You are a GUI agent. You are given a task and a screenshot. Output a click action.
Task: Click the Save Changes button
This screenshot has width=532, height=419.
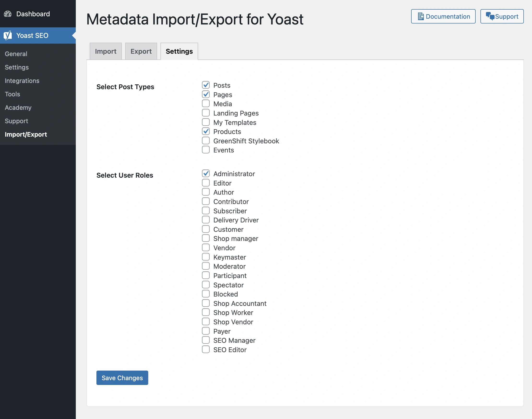[x=122, y=378]
